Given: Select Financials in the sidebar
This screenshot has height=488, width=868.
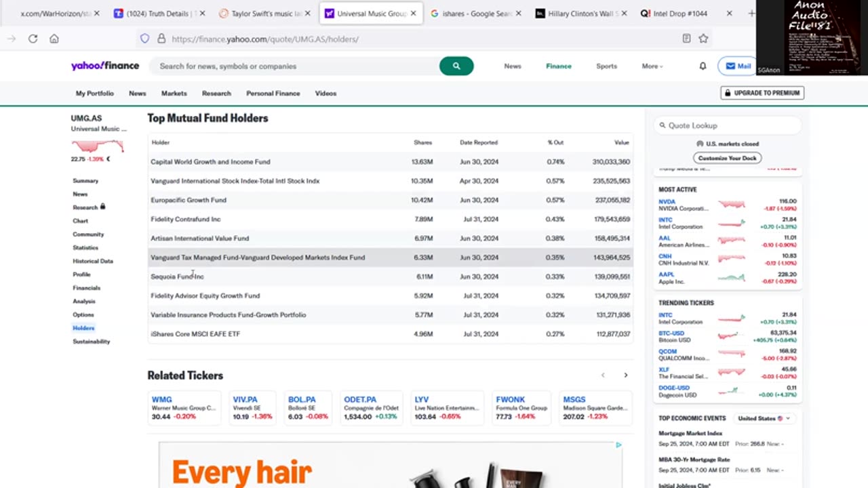Looking at the screenshot, I should click(x=86, y=288).
